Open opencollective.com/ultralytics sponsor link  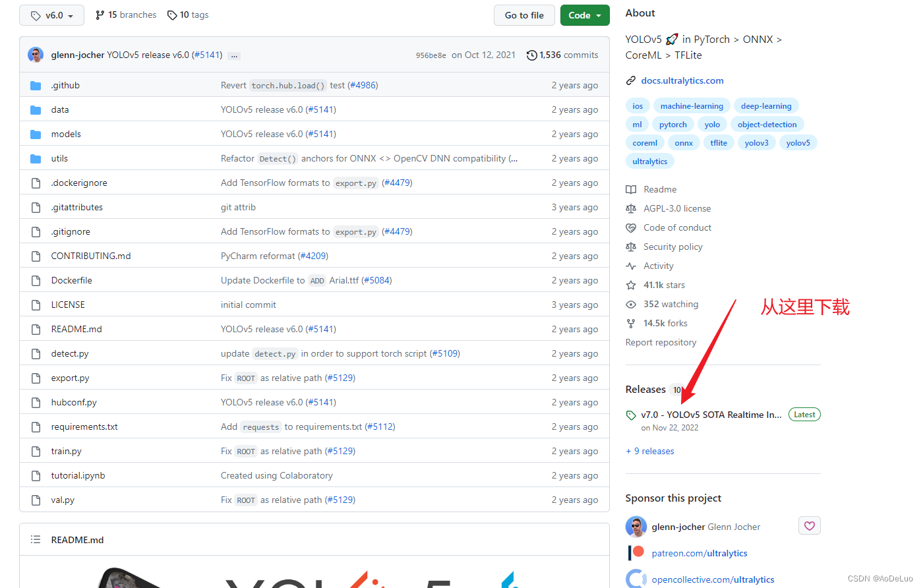tap(713, 579)
